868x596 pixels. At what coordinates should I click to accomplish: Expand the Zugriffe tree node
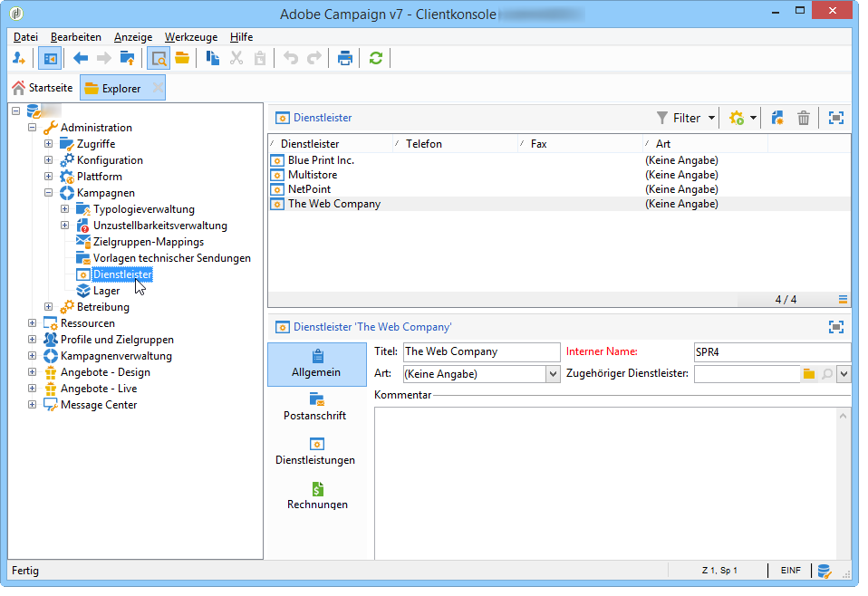click(48, 143)
